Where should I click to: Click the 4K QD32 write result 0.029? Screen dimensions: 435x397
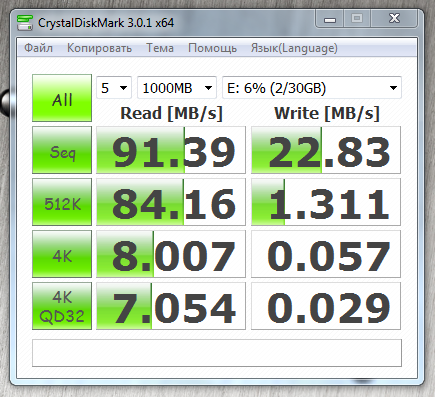click(x=326, y=306)
